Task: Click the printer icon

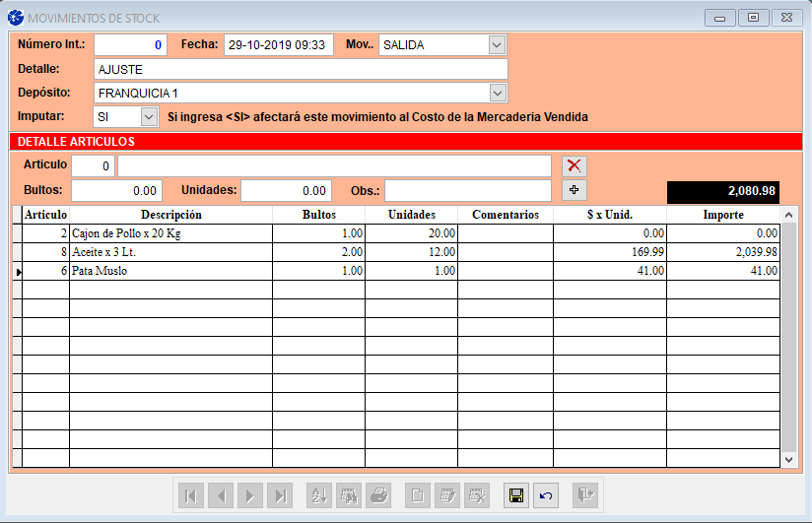Action: click(378, 496)
